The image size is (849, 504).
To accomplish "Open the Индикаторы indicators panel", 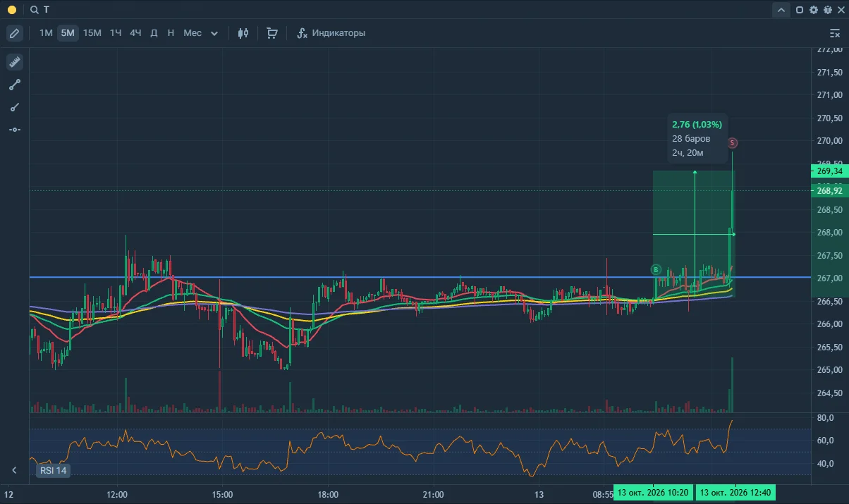I will point(331,33).
